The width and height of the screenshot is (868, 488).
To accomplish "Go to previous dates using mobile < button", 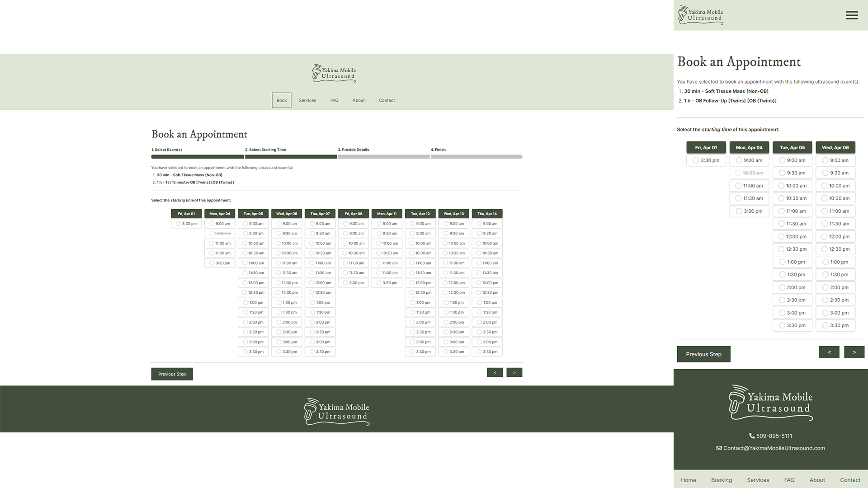I will [829, 352].
